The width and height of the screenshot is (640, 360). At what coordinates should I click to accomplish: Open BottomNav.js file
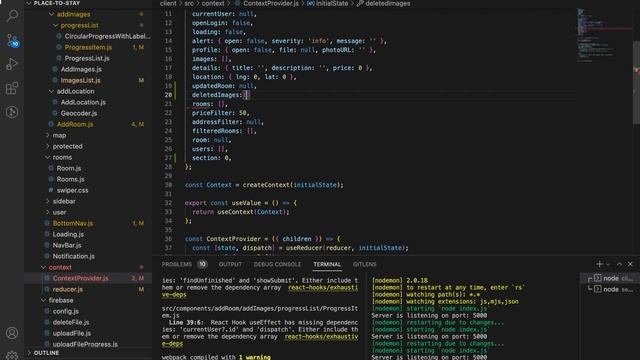coord(73,223)
